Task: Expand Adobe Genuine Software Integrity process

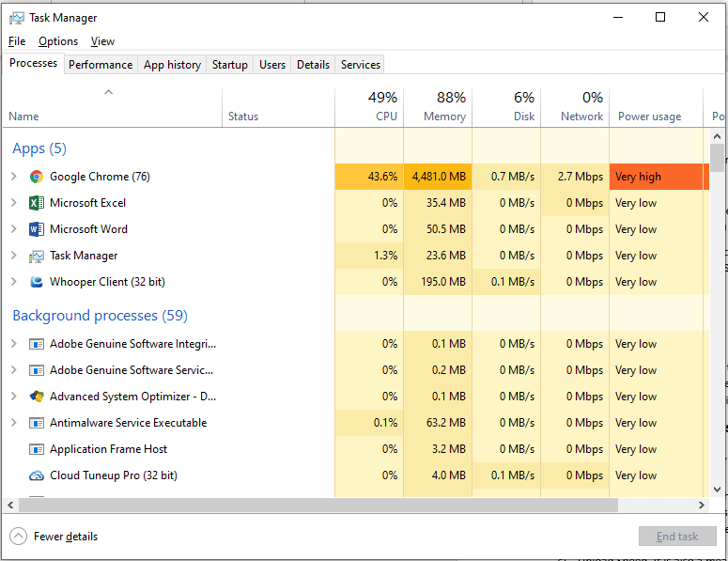Action: click(x=14, y=344)
